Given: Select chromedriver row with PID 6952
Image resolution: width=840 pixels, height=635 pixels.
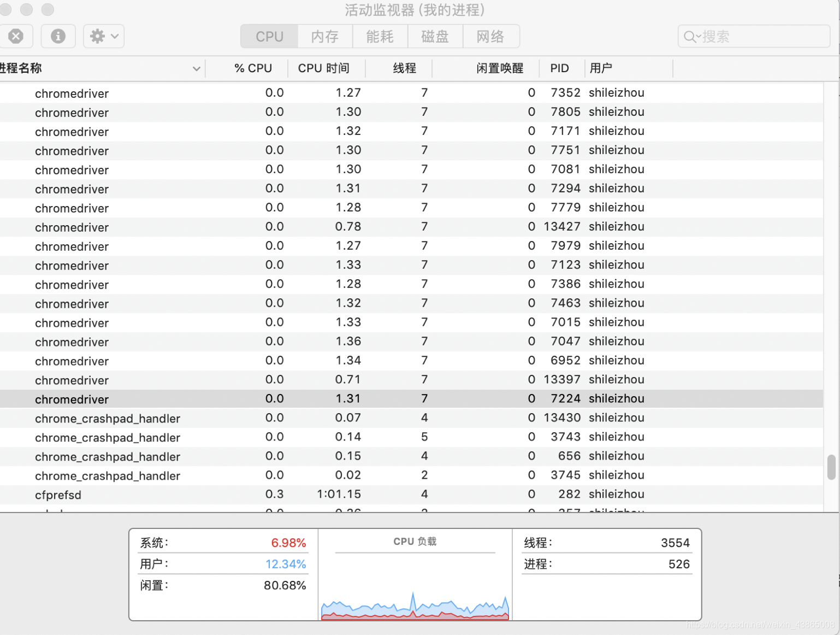Looking at the screenshot, I should pyautogui.click(x=411, y=361).
